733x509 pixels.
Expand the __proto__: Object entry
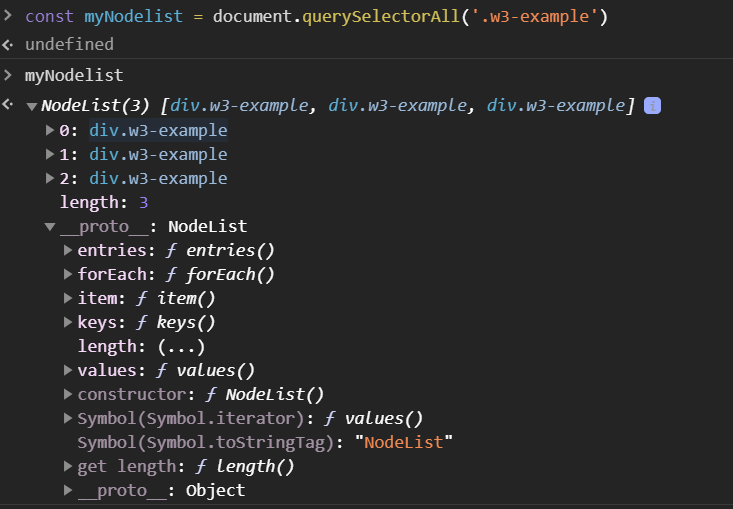pyautogui.click(x=68, y=490)
